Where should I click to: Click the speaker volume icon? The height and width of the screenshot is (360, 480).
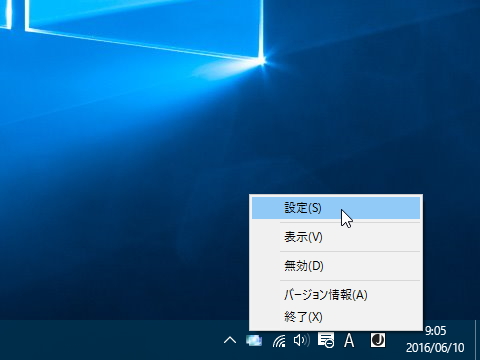(x=301, y=340)
